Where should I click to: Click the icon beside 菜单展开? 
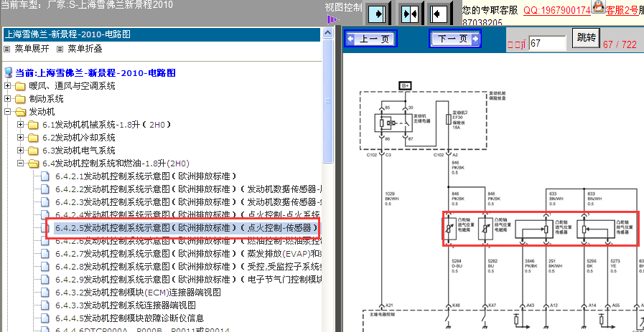7,49
